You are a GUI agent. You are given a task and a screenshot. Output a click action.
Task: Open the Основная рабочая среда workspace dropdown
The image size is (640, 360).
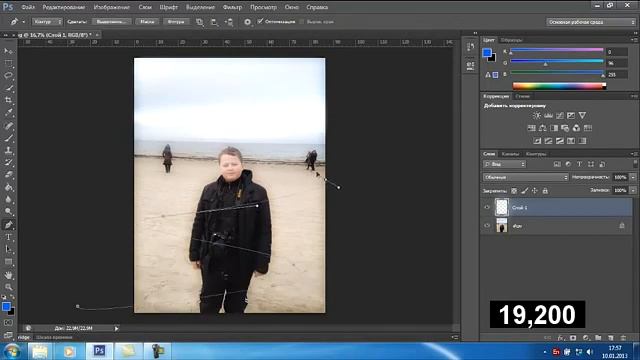coord(591,22)
